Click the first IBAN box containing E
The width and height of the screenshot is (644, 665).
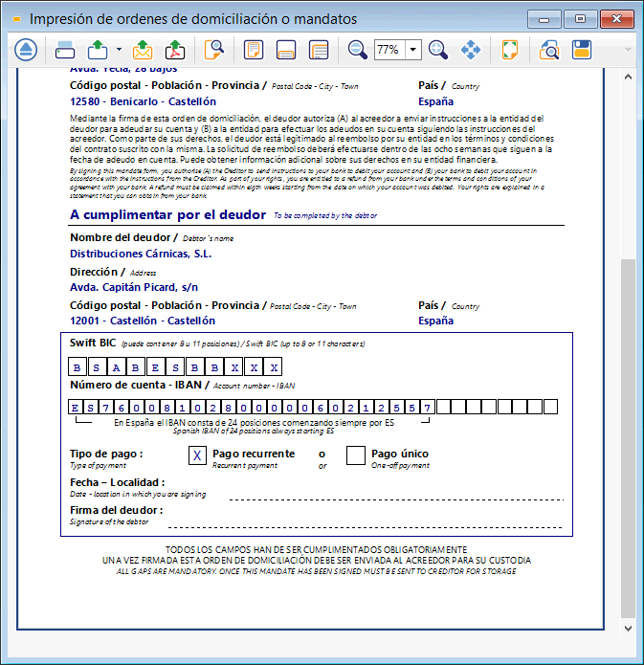pyautogui.click(x=75, y=408)
